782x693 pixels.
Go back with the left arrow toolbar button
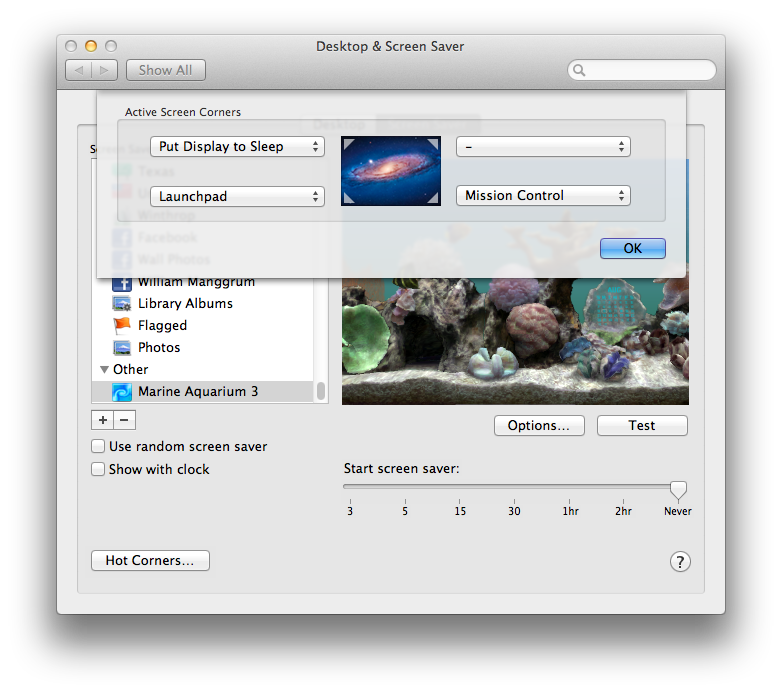[79, 70]
